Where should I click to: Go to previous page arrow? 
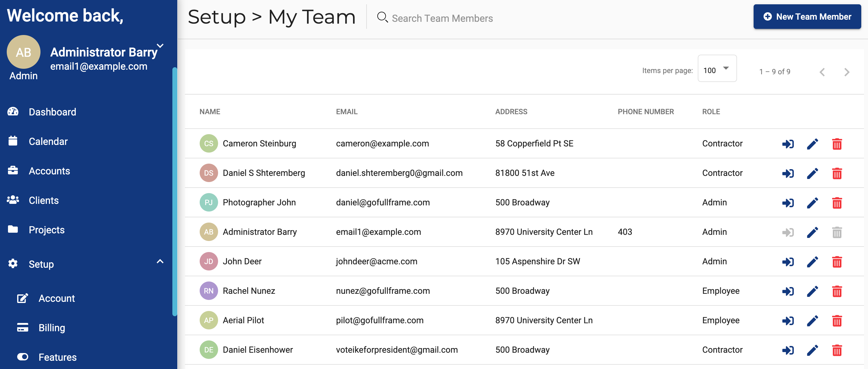tap(822, 72)
